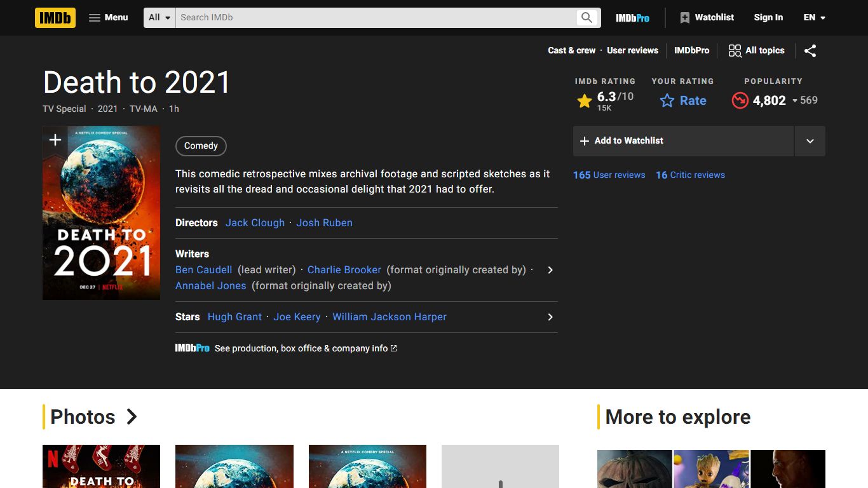
Task: Expand the full Stars list chevron
Action: coord(550,317)
